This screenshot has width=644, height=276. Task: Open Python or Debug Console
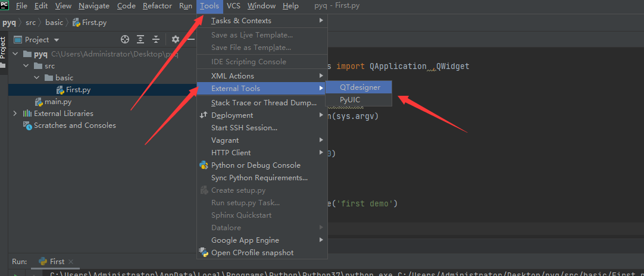coord(262,165)
